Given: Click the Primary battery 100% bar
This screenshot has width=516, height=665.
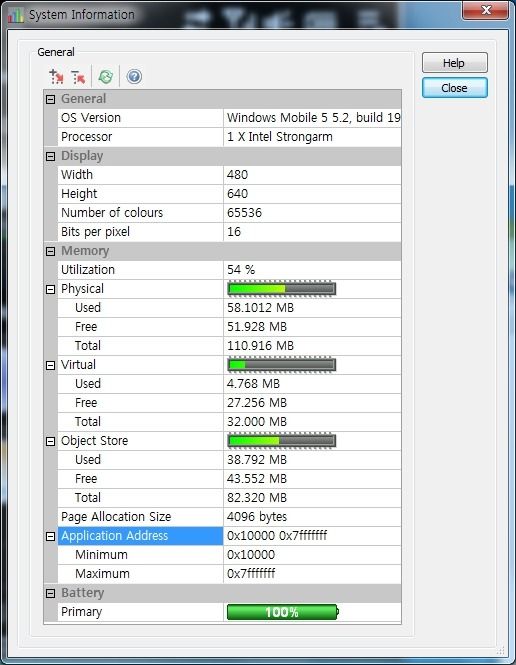Looking at the screenshot, I should point(283,612).
